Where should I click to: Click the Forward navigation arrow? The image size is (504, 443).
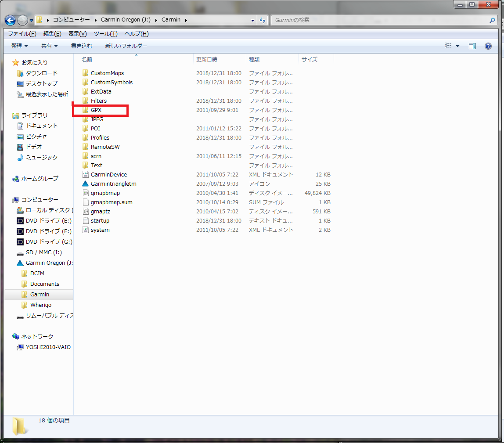(22, 20)
